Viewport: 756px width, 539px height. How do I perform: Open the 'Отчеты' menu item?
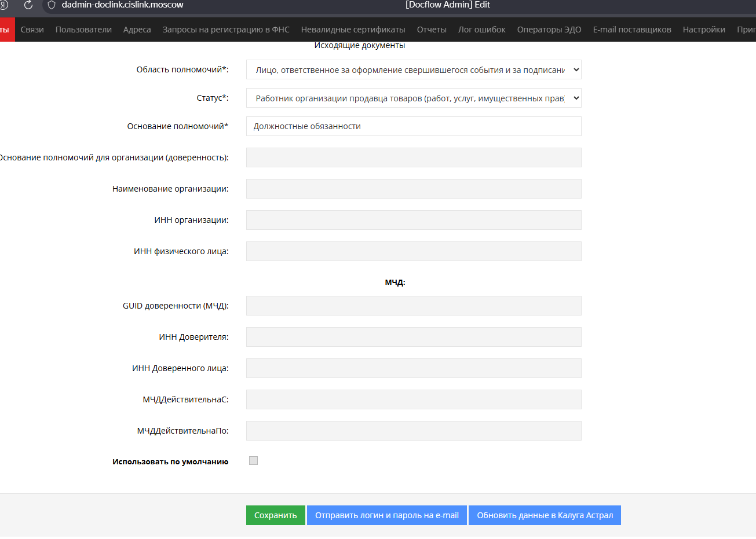pos(432,30)
